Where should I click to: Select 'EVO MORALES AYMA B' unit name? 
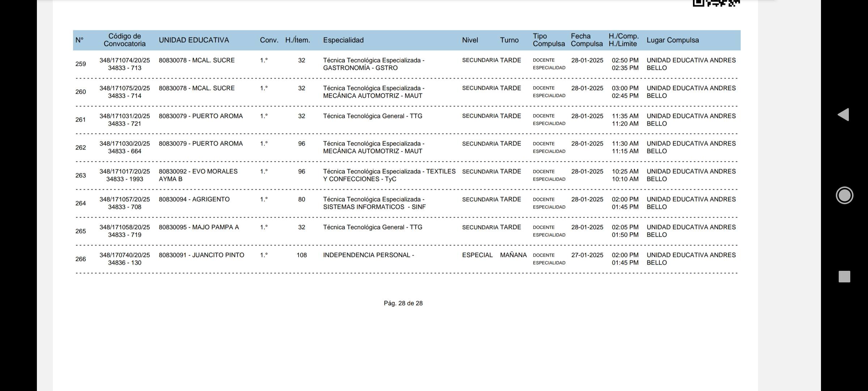click(x=198, y=175)
